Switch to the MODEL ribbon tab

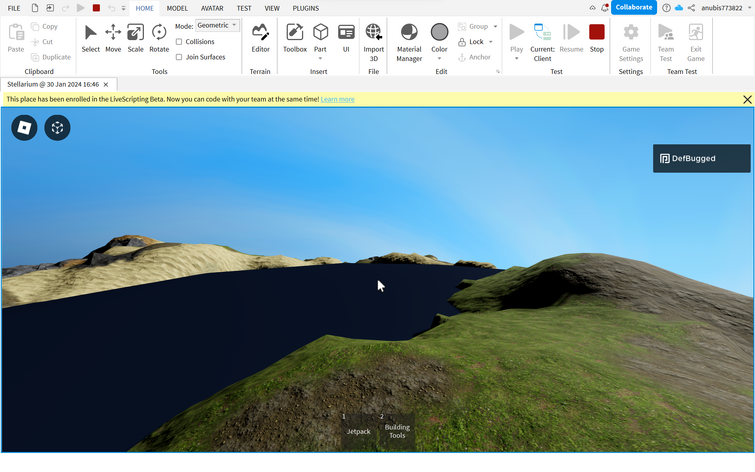(x=177, y=8)
